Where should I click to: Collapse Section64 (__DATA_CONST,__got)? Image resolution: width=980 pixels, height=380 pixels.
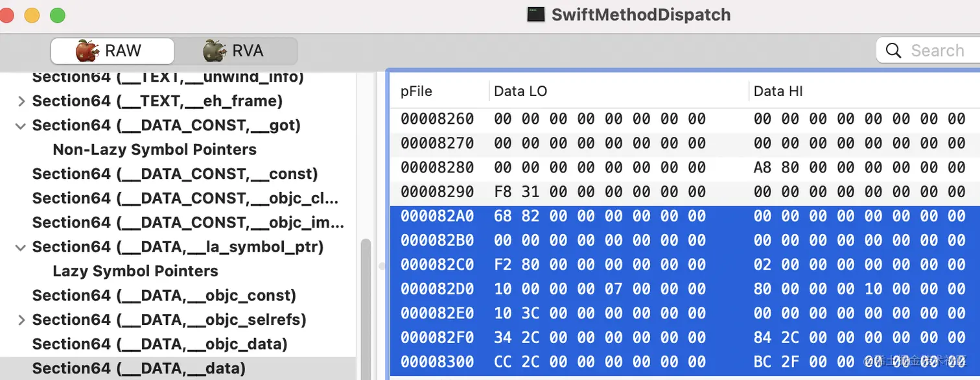tap(21, 126)
